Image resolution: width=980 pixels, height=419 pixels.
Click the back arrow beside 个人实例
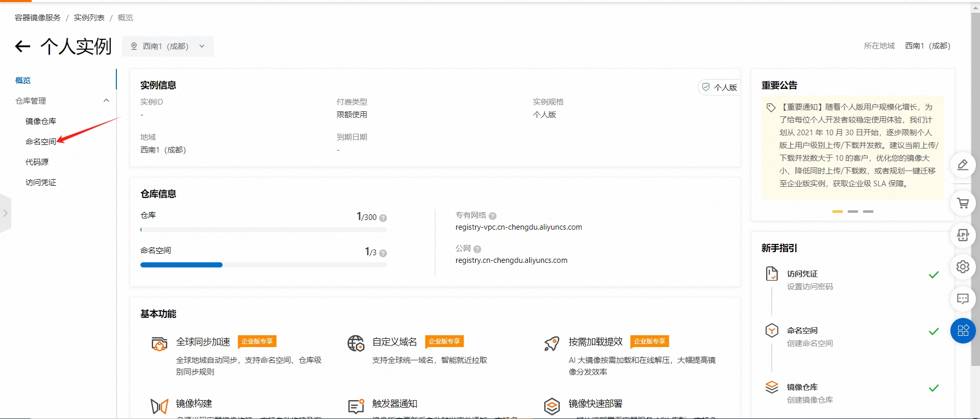(22, 46)
